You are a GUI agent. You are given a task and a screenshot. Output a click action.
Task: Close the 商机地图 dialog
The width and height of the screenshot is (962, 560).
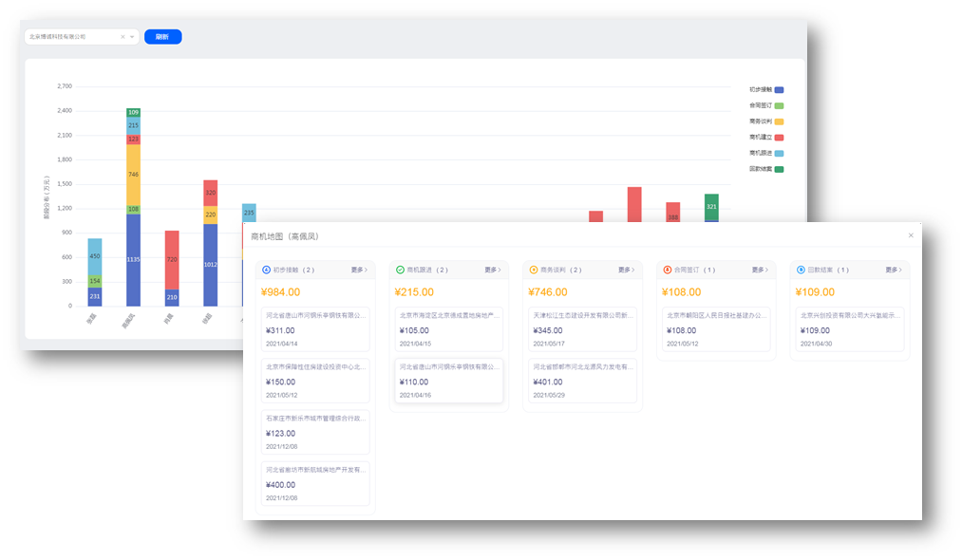[x=911, y=235]
